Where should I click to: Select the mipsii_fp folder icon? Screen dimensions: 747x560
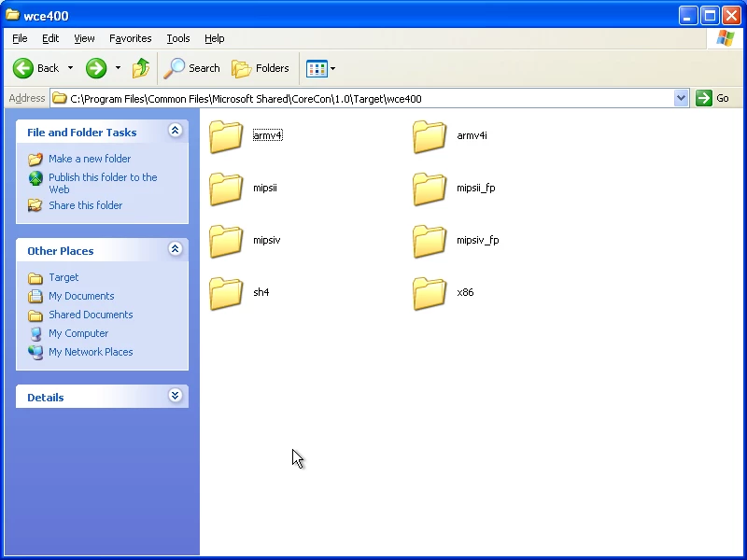pyautogui.click(x=430, y=189)
